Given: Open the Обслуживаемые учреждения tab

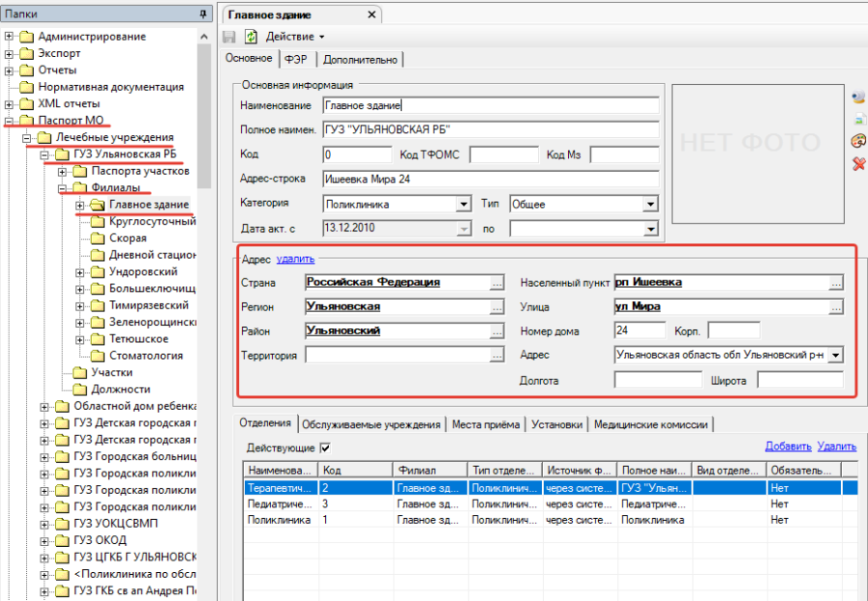Looking at the screenshot, I should tap(371, 424).
